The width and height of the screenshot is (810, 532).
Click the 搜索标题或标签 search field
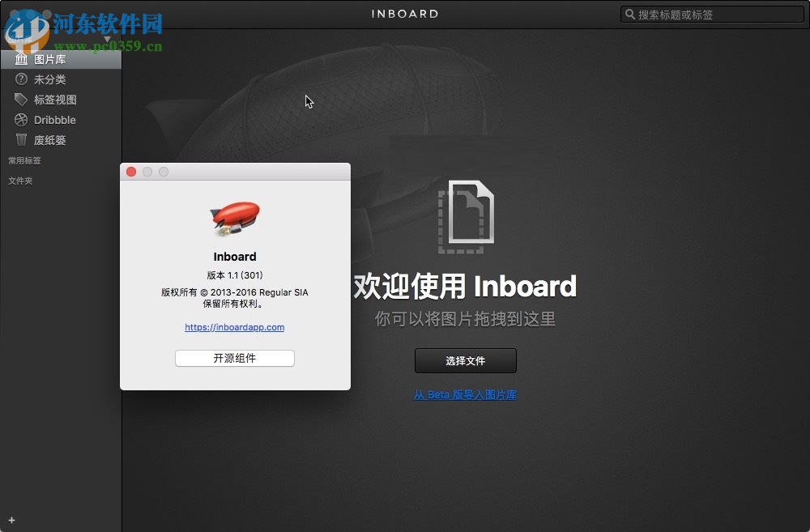click(713, 14)
